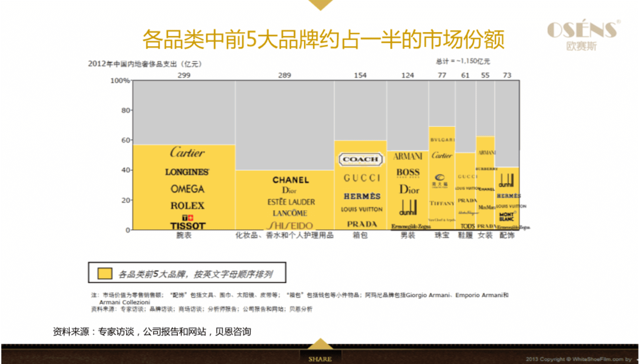Viewport: 639px width, 364px height.
Task: Click the Dior logo in menswear column
Action: coord(409,189)
